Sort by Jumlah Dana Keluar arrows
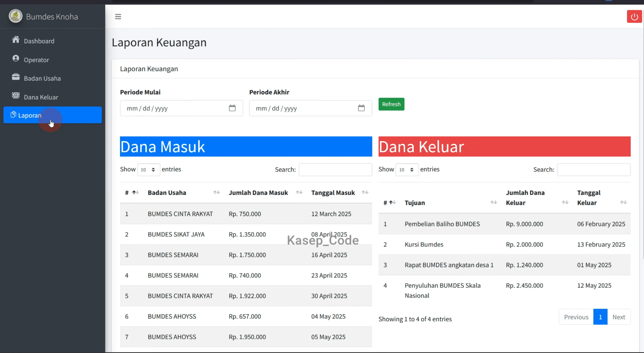The height and width of the screenshot is (353, 644). pos(565,202)
